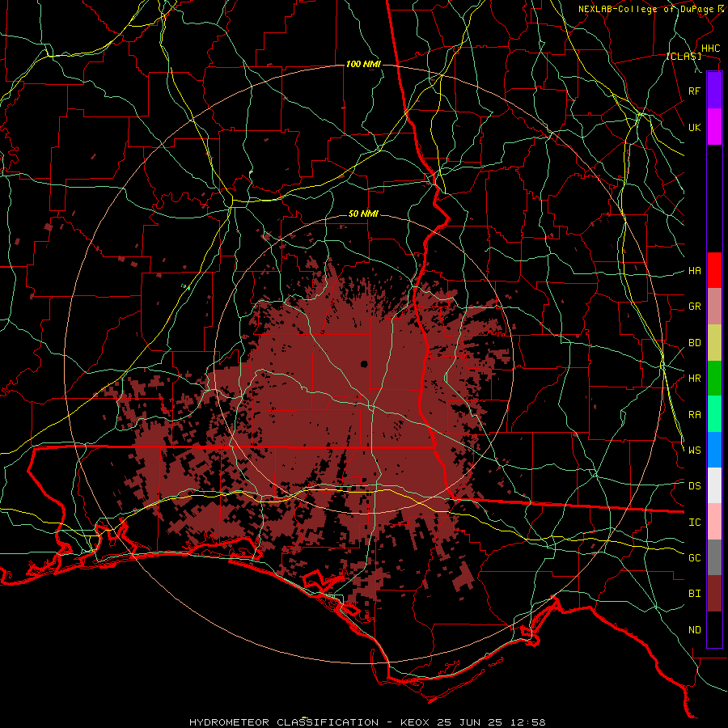The height and width of the screenshot is (728, 728).
Task: Click the DS legend label
Action: click(x=694, y=486)
